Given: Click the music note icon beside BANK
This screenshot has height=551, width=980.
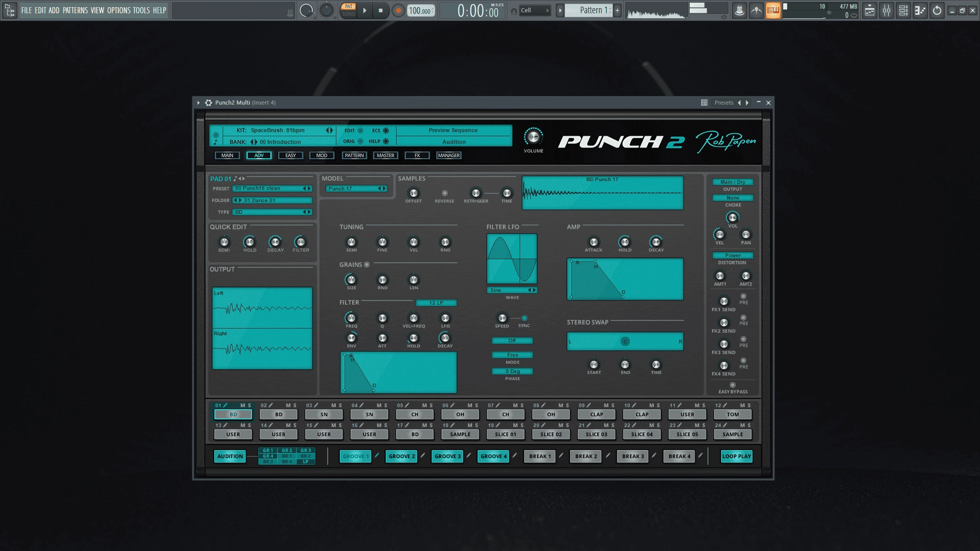Looking at the screenshot, I should [x=215, y=142].
